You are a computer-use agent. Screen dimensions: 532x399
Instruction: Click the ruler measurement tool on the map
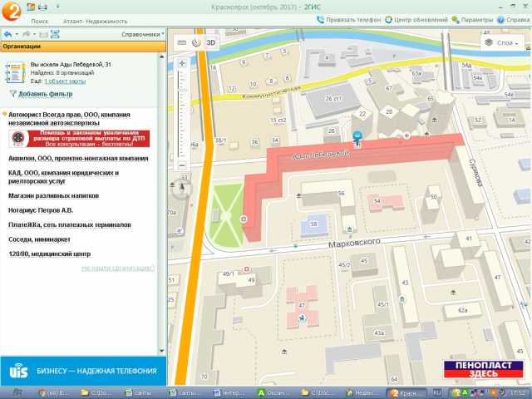[182, 42]
